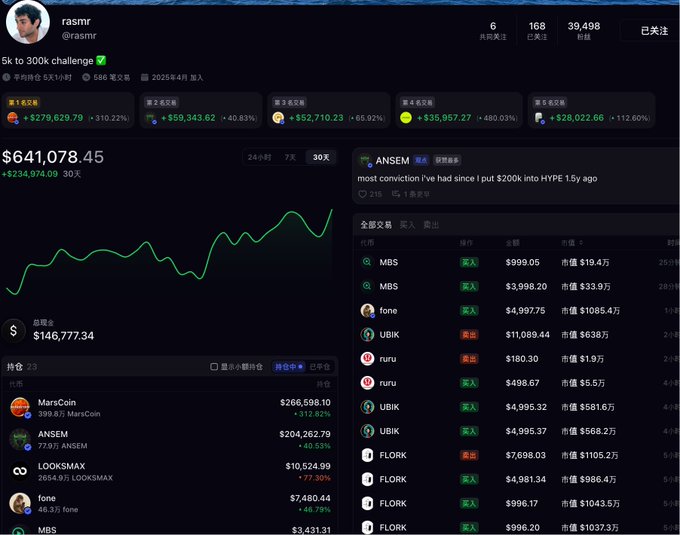This screenshot has width=680, height=535.
Task: Open the 6 mutual follows count
Action: point(493,30)
